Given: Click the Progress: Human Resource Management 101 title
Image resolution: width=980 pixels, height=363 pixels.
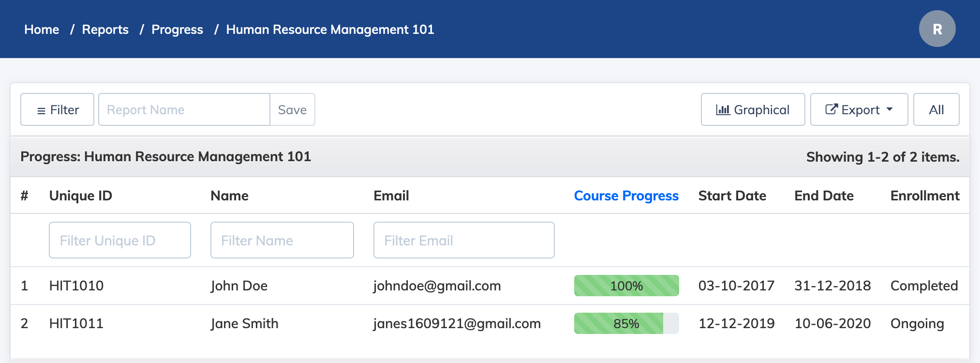Looking at the screenshot, I should [165, 157].
